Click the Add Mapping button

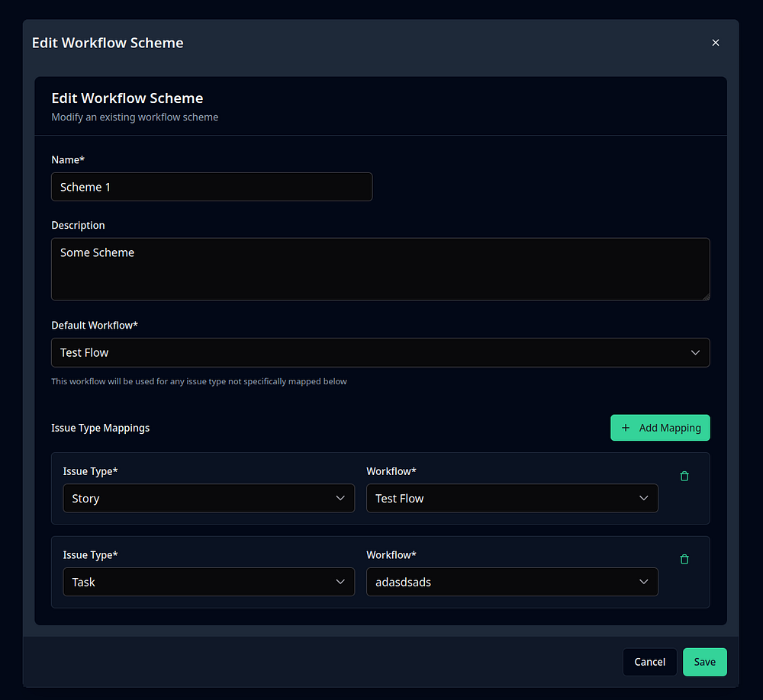click(x=660, y=428)
